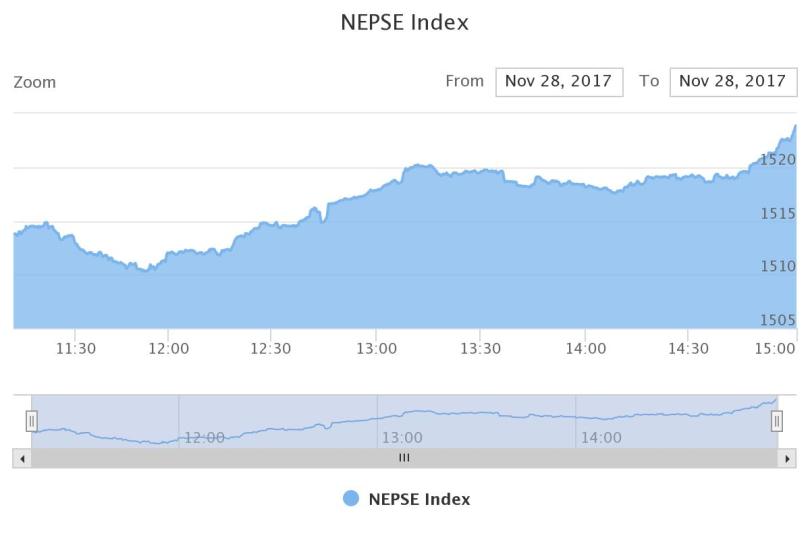Image resolution: width=810 pixels, height=540 pixels.
Task: Click the 1505 value on the price axis
Action: [x=778, y=320]
